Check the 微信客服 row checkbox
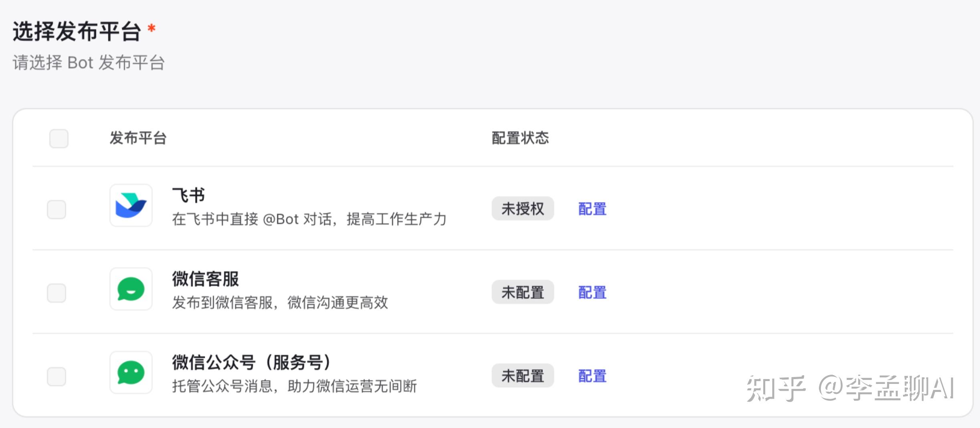This screenshot has height=428, width=980. [x=56, y=293]
